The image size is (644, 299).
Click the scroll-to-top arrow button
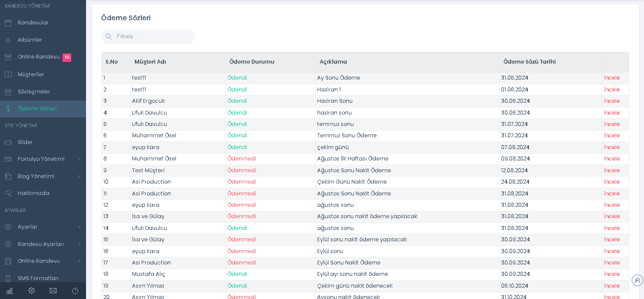pyautogui.click(x=637, y=280)
